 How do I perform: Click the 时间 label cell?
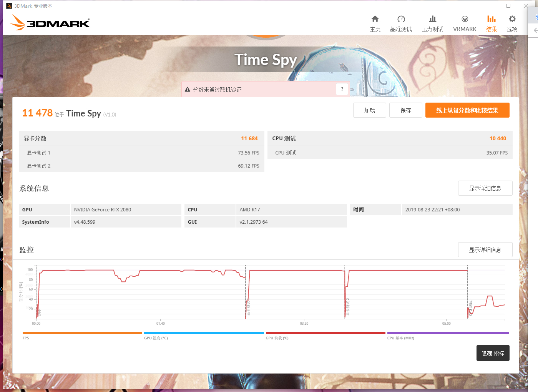[x=375, y=209]
